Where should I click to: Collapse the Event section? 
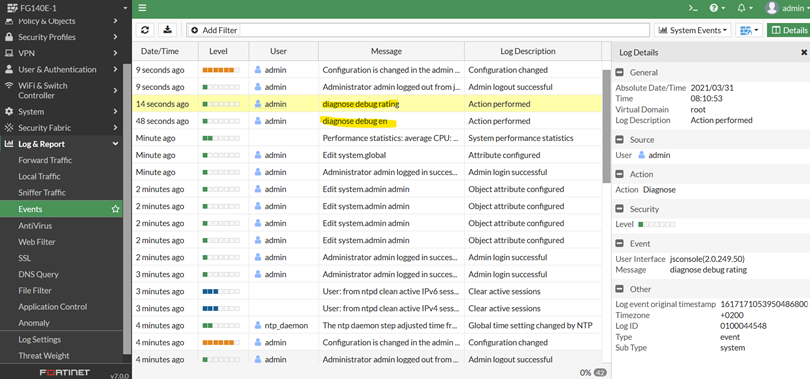point(619,243)
